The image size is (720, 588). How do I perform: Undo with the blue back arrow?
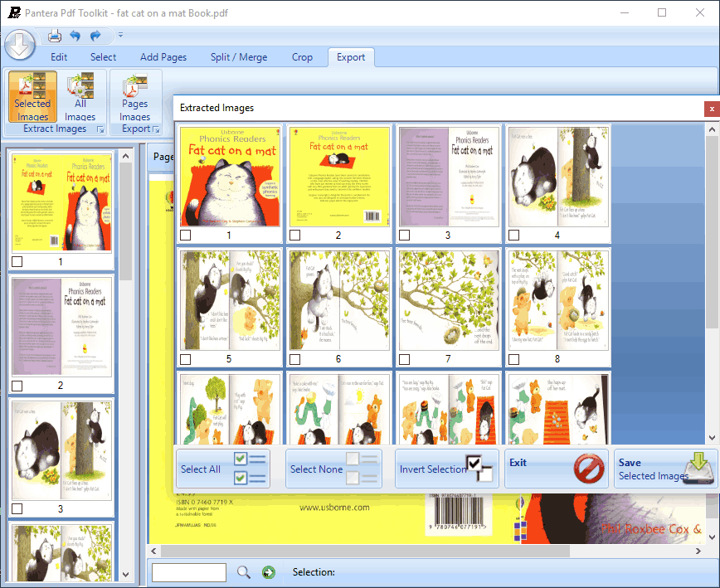coord(75,36)
